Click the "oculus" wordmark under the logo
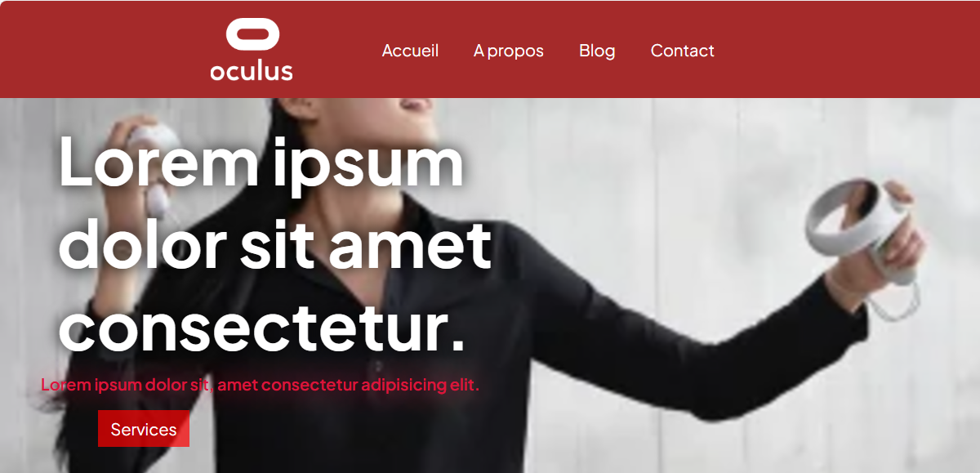This screenshot has height=473, width=980. tap(252, 70)
